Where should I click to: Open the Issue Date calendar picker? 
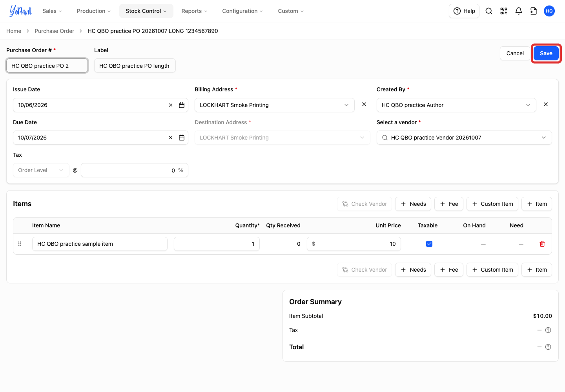point(182,105)
